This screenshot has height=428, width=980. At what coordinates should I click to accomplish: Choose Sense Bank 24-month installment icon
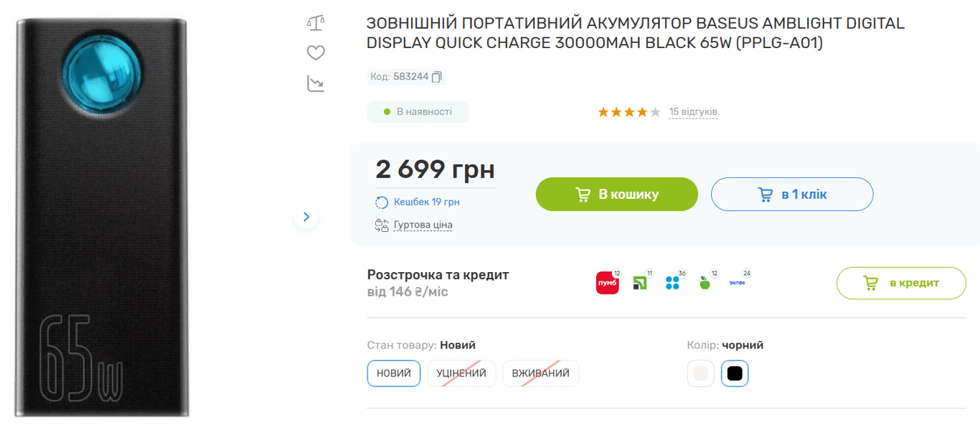click(738, 282)
